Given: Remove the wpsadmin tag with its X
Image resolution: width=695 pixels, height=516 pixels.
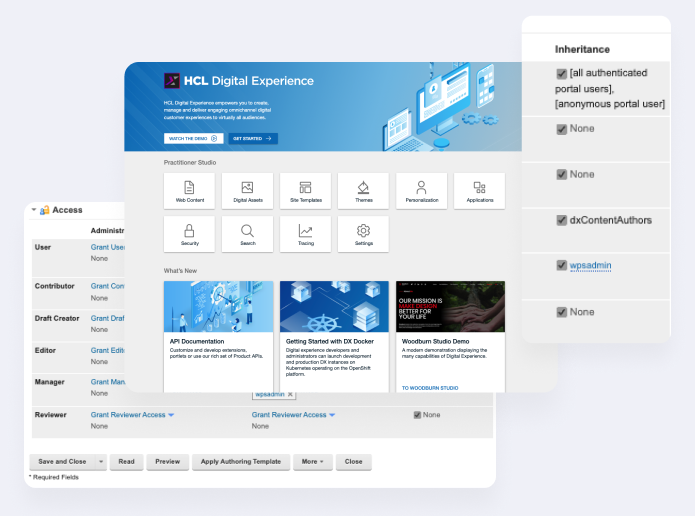Looking at the screenshot, I should (291, 395).
